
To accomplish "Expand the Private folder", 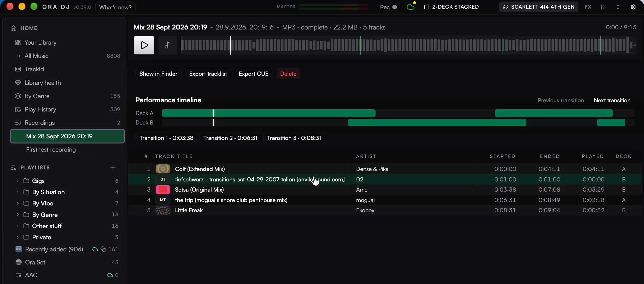I will [x=17, y=237].
